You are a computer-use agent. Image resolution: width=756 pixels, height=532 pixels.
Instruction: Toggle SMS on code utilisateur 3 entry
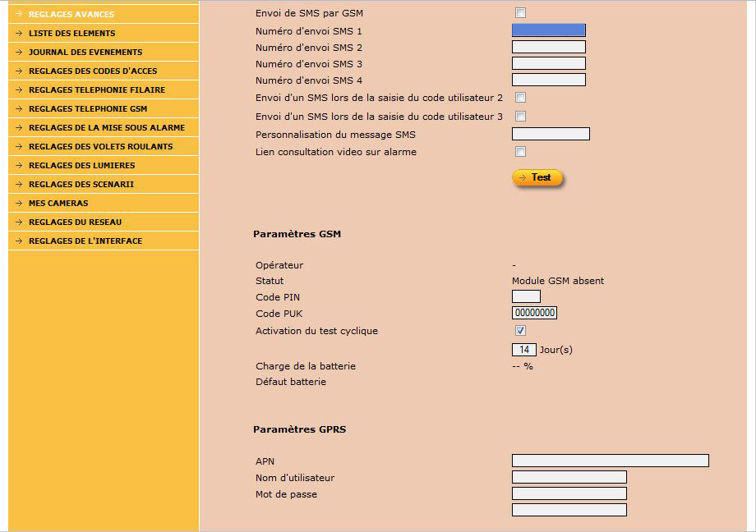(x=520, y=117)
